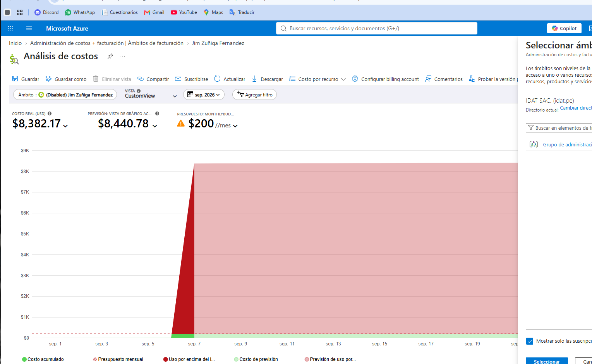
Task: Open the browser apps grid icon
Action: 20,12
